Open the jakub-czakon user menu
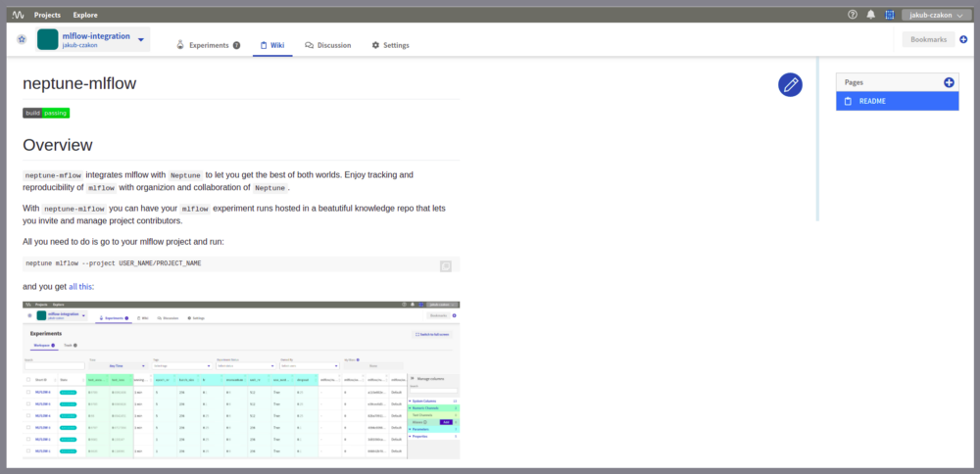The image size is (980, 474). (x=936, y=15)
